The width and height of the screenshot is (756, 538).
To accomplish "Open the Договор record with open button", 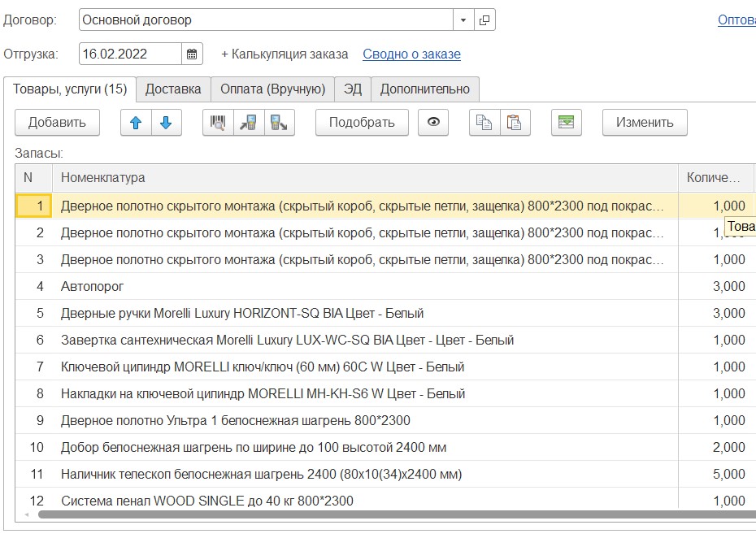I will tap(484, 20).
